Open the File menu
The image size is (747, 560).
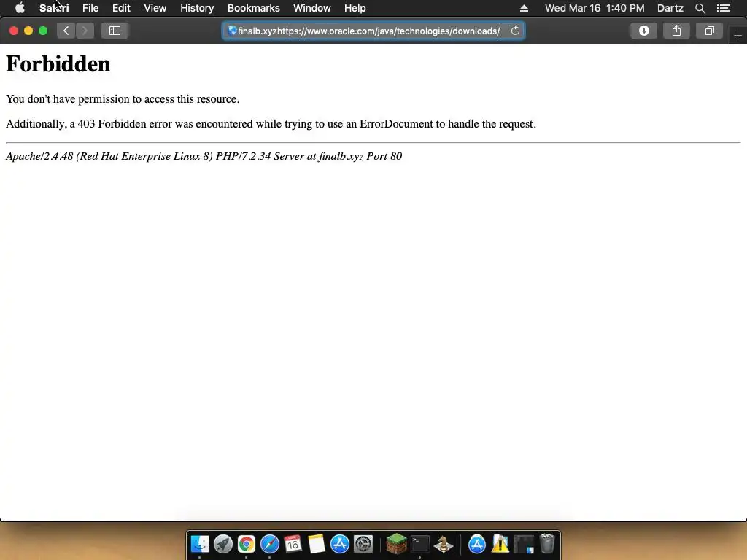click(x=90, y=8)
